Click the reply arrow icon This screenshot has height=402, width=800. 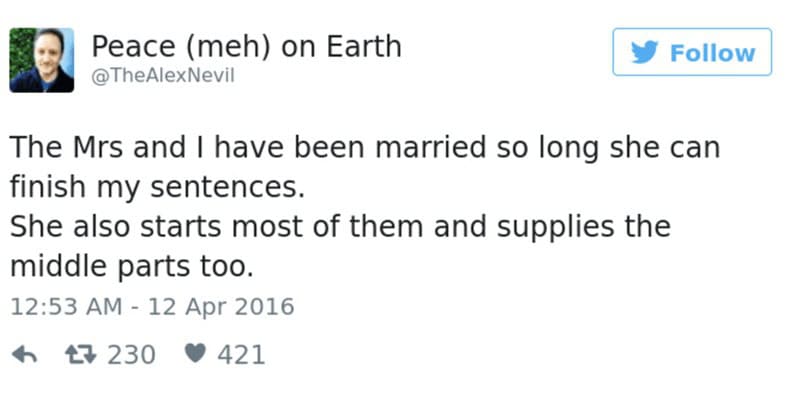pyautogui.click(x=25, y=354)
